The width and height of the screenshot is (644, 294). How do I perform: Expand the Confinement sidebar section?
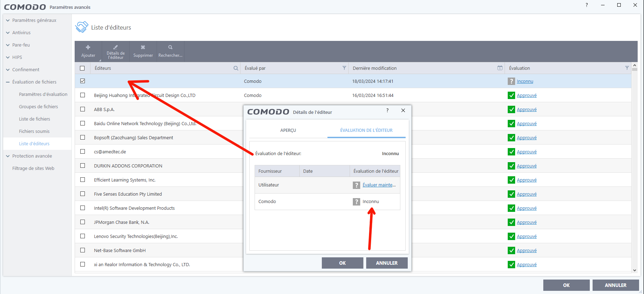(x=8, y=70)
